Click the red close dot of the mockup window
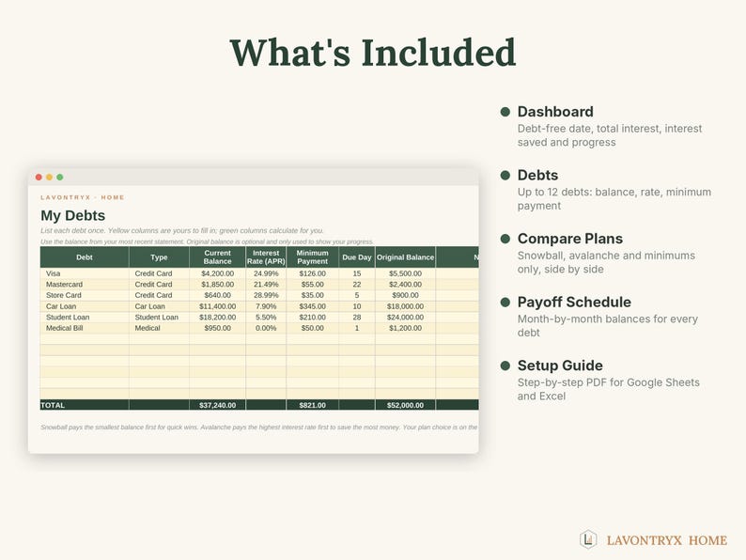746x560 pixels. (39, 177)
